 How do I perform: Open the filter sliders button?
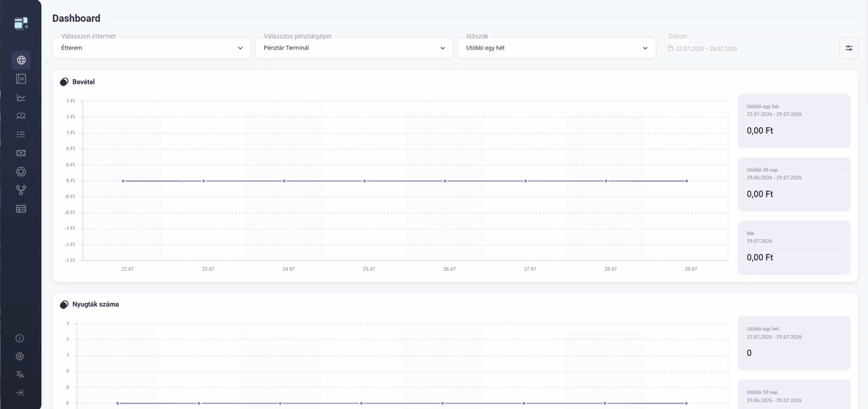click(x=848, y=48)
